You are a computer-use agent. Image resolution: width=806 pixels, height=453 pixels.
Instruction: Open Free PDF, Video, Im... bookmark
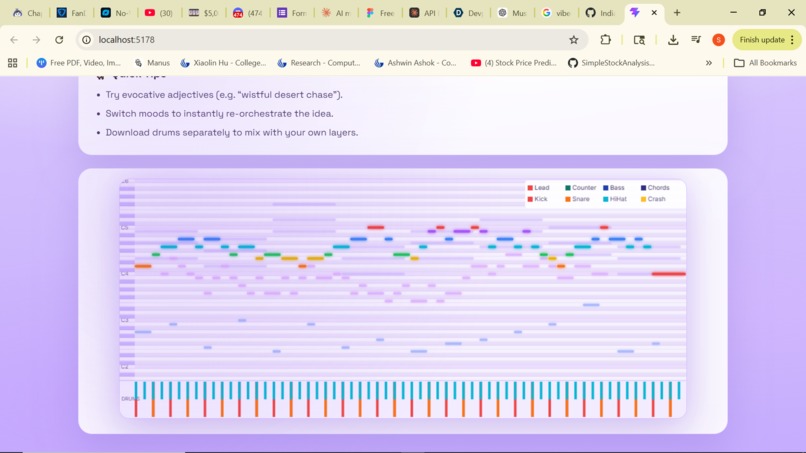coord(79,63)
